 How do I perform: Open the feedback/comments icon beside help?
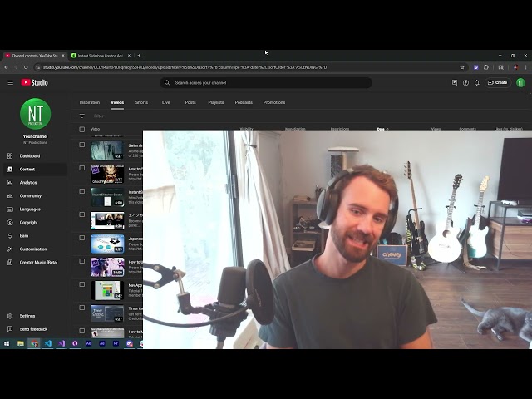click(455, 83)
